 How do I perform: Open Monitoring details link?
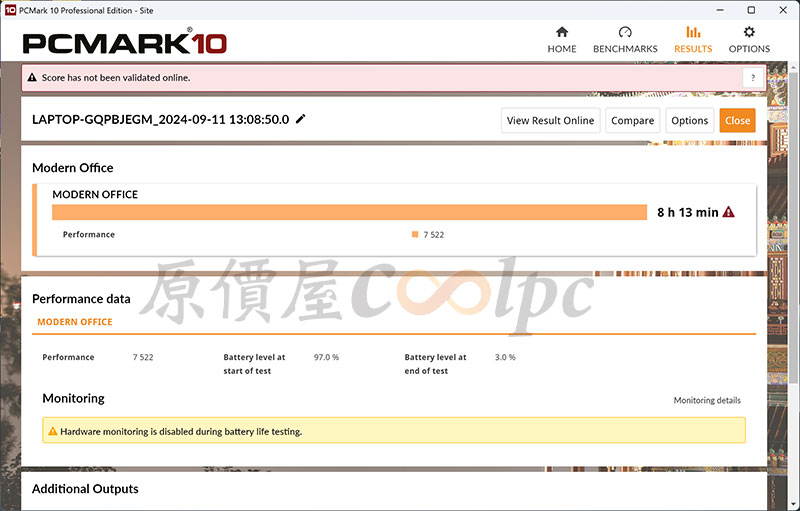pyautogui.click(x=707, y=400)
